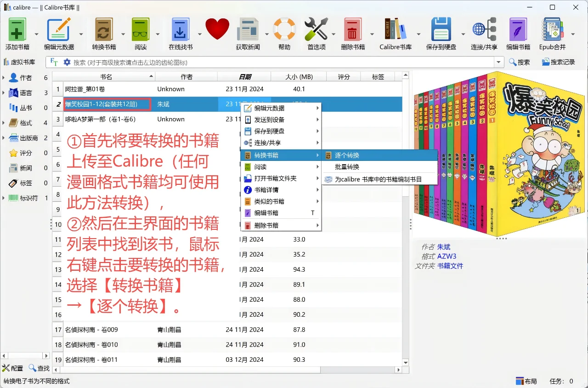This screenshot has width=588, height=388.
Task: Click the red heart donate icon
Action: 217,29
